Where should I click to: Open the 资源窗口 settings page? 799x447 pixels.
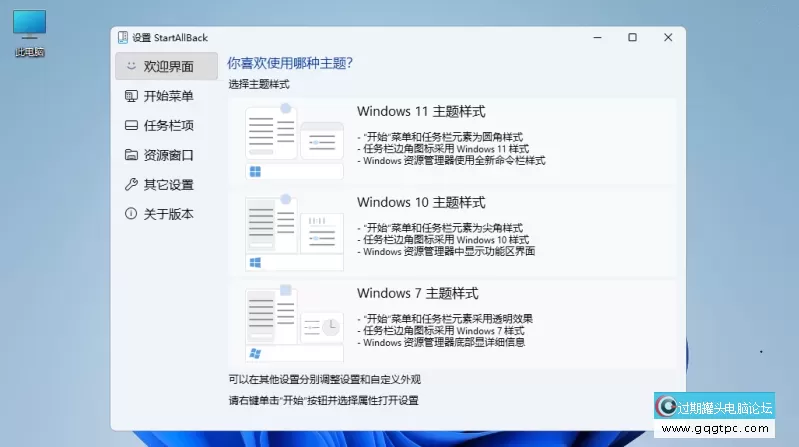tap(168, 155)
